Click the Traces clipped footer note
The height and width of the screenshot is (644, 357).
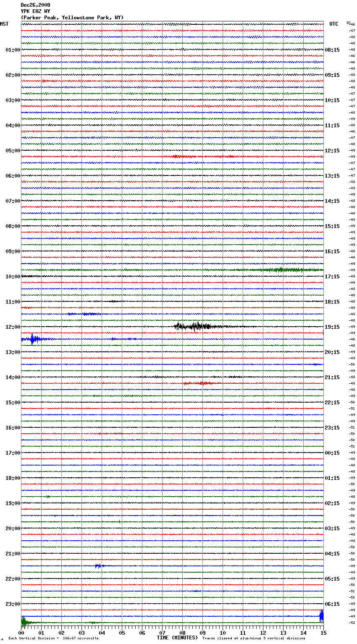point(254,638)
